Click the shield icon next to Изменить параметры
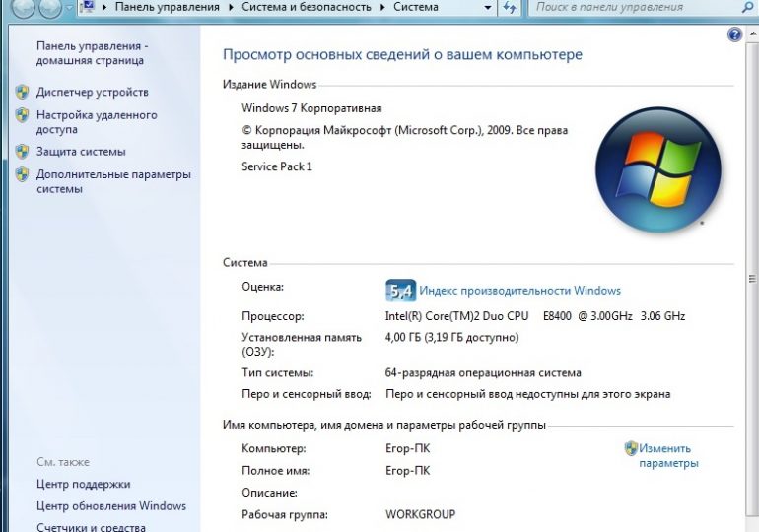The width and height of the screenshot is (759, 532). point(631,449)
